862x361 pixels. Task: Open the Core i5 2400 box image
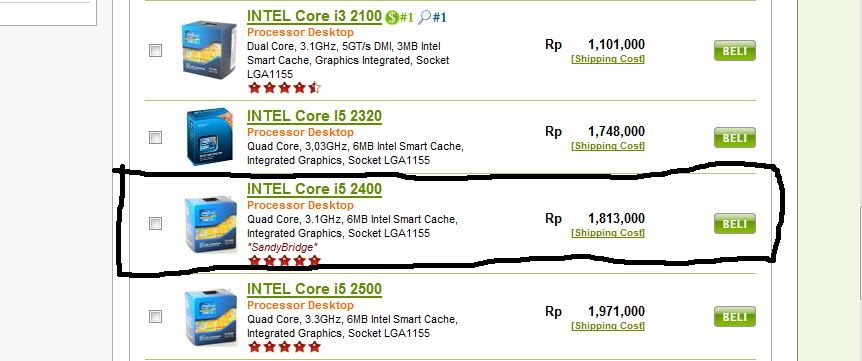pos(211,224)
